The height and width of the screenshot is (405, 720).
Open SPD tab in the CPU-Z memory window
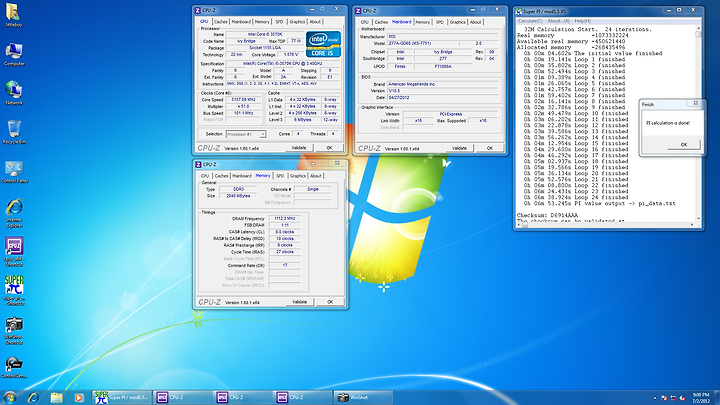click(280, 176)
